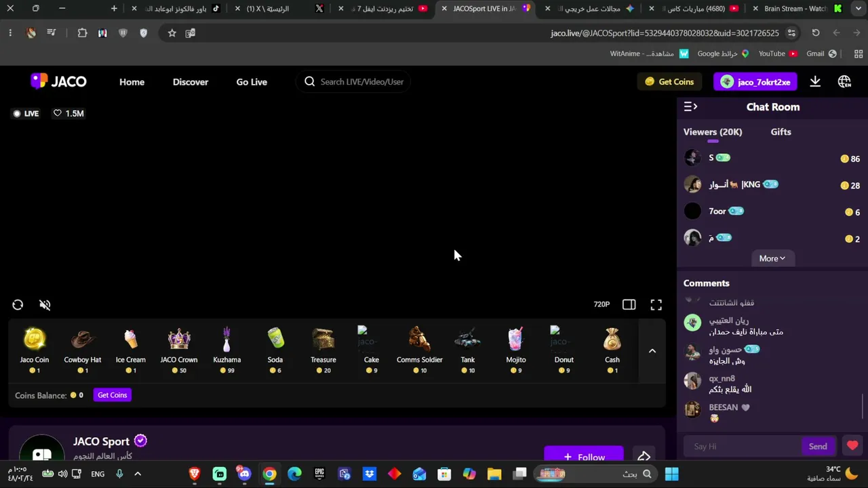Toggle theater mode on the player

tap(629, 304)
